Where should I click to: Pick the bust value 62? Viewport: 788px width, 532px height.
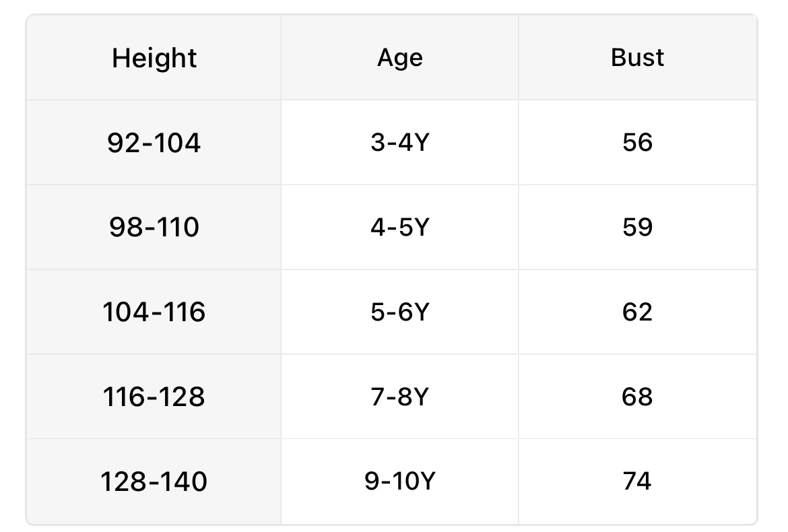click(637, 312)
